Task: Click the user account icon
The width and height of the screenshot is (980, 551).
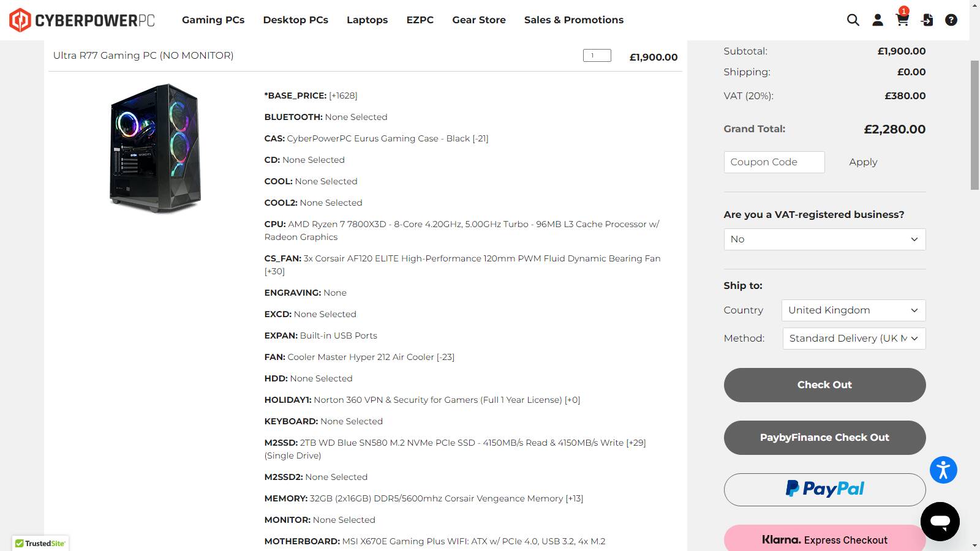Action: point(878,20)
